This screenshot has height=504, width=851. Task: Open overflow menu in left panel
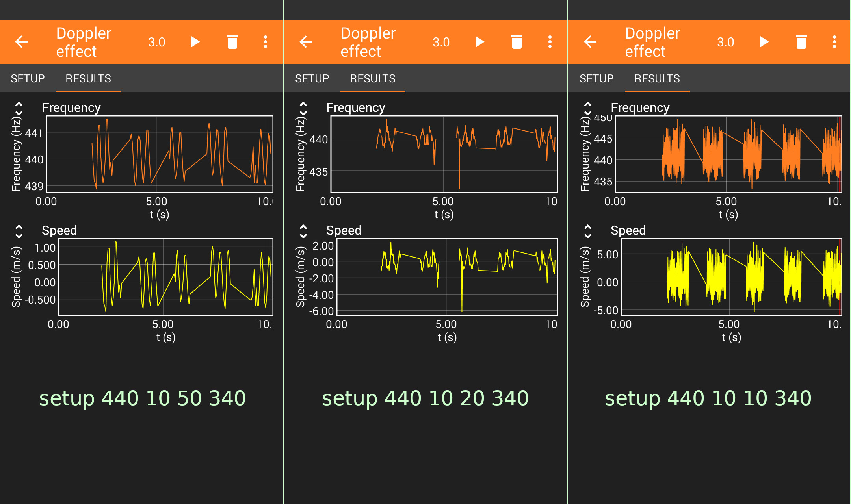[266, 42]
